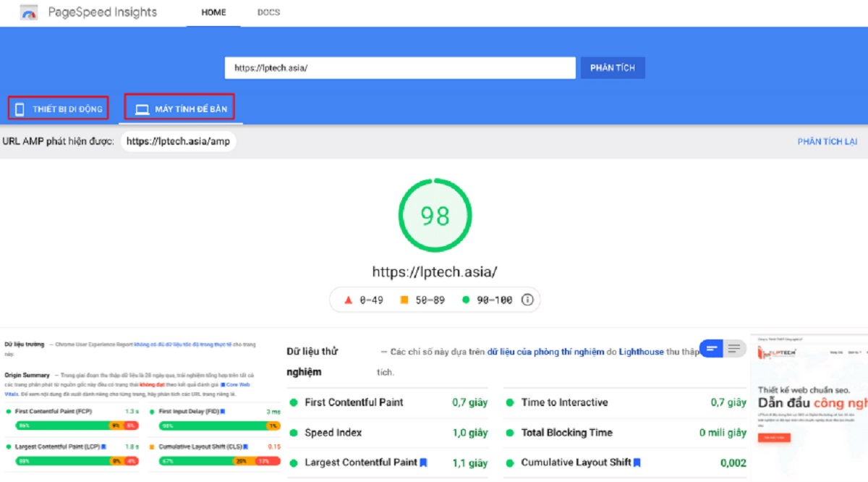Image resolution: width=868 pixels, height=482 pixels.
Task: Select the expanded metrics view toggle
Action: [735, 349]
